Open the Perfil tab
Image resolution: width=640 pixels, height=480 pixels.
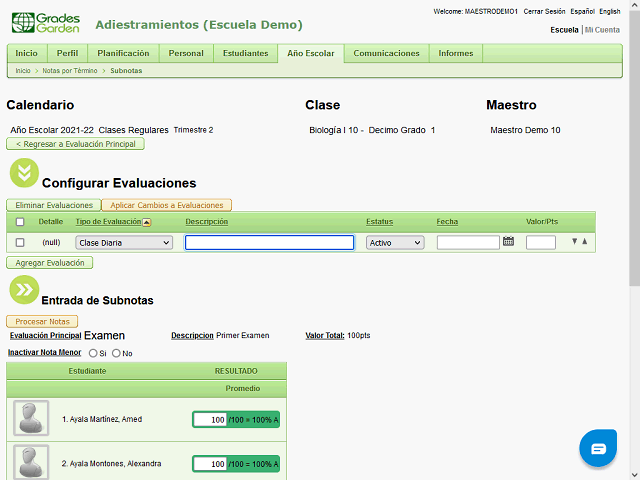67,53
